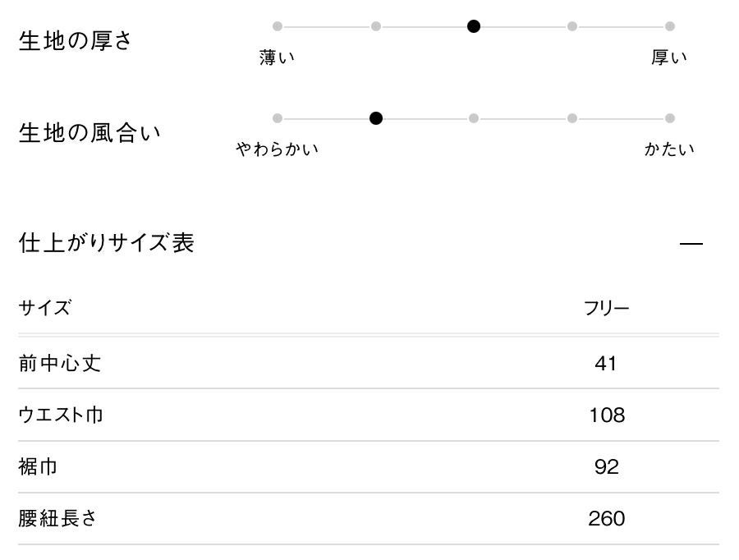This screenshot has height=560, width=739.
Task: Click the 腰紐長さ value 260
Action: coord(607,519)
